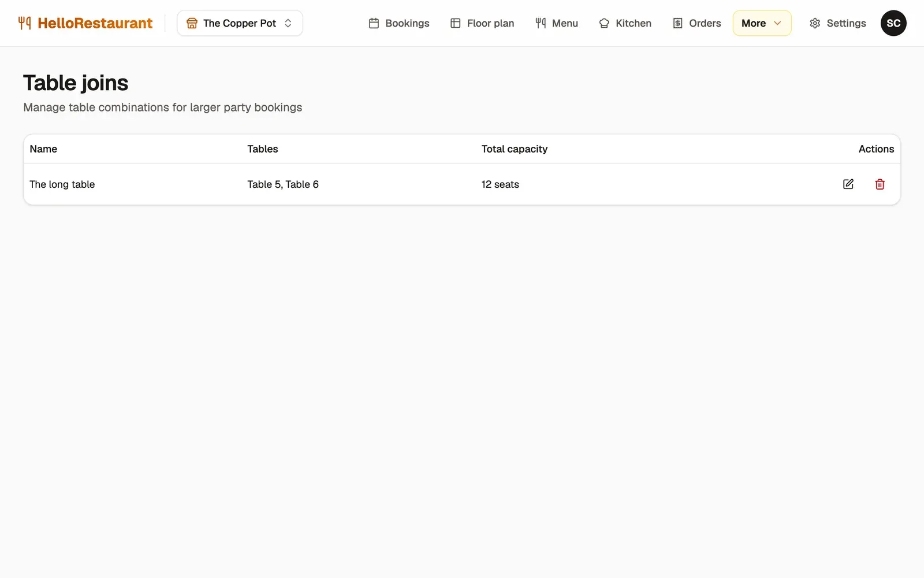This screenshot has height=578, width=924.
Task: Select the 'The long table' name cell
Action: pos(62,184)
